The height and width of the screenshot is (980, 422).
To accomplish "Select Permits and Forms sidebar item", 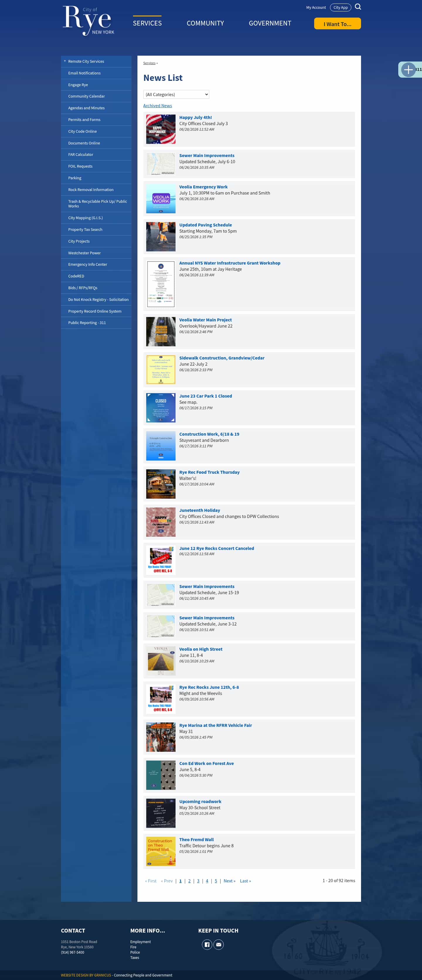I will (x=96, y=120).
